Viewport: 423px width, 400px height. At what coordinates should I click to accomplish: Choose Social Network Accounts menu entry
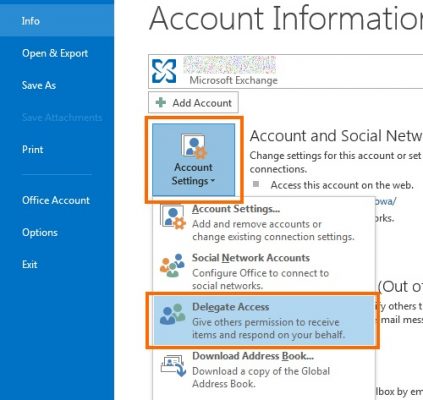click(x=264, y=272)
